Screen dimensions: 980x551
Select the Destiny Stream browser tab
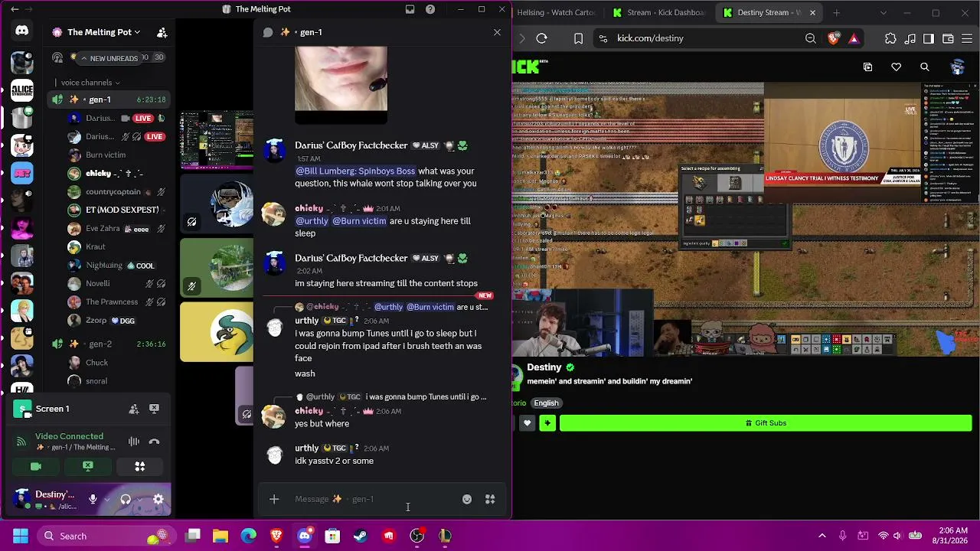coord(768,12)
